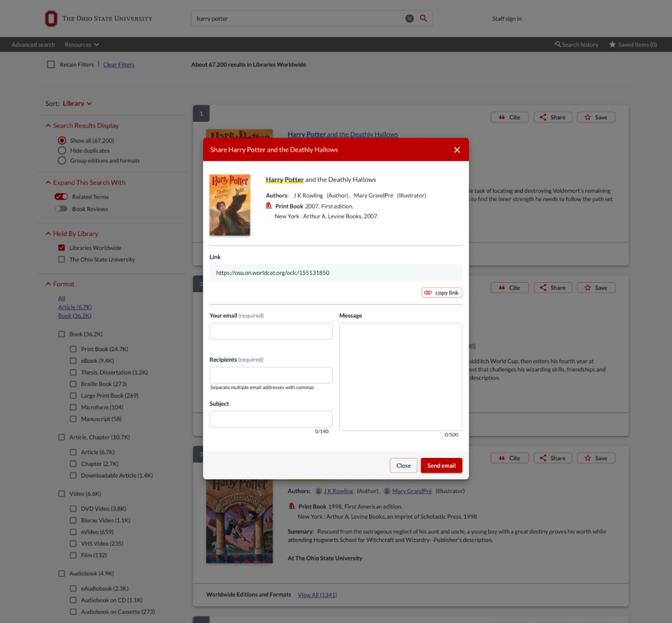Image resolution: width=672 pixels, height=623 pixels.
Task: Open Advanced search
Action: [33, 45]
